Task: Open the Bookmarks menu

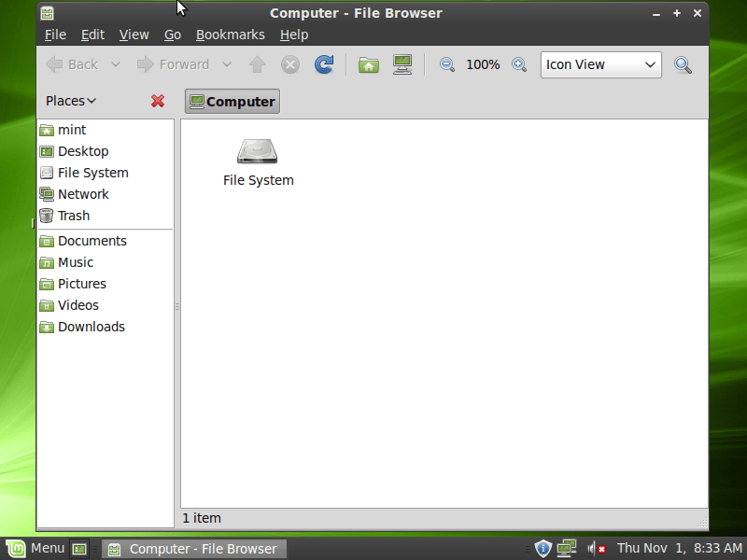Action: (230, 35)
